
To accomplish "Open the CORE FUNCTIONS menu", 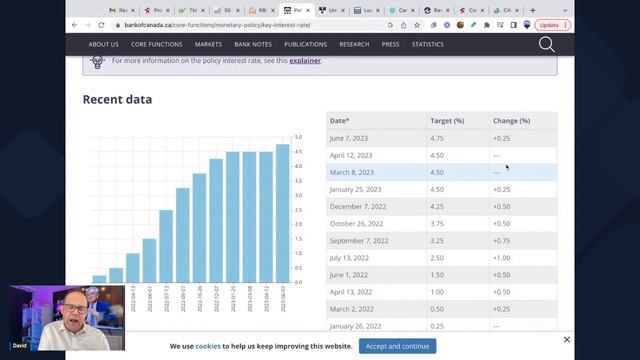I will point(156,44).
